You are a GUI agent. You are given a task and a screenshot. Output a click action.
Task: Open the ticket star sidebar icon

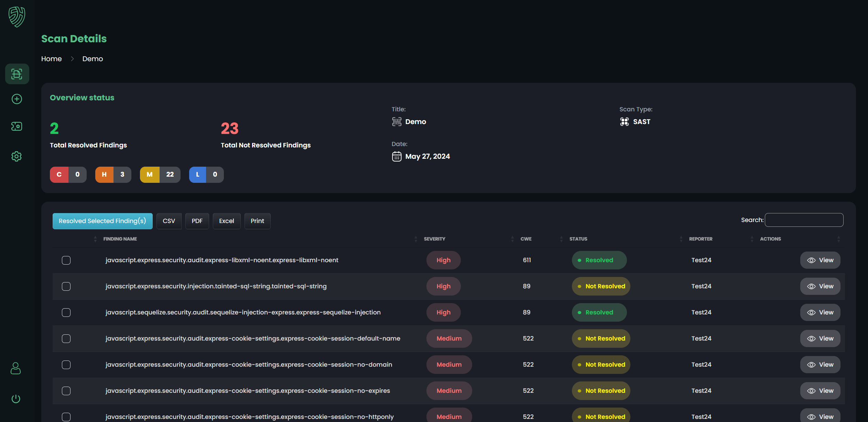coord(17,126)
